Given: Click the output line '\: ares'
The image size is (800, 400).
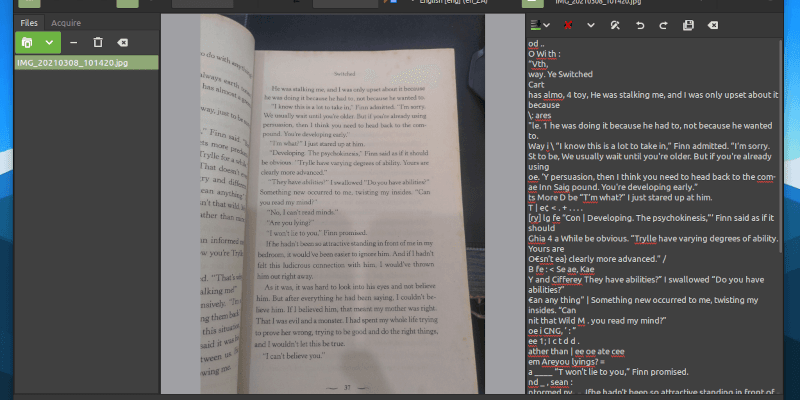Looking at the screenshot, I should (x=539, y=115).
